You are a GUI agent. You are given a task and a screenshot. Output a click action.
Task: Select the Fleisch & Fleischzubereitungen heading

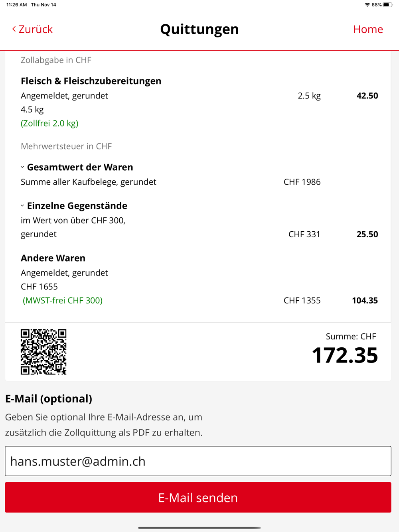91,81
